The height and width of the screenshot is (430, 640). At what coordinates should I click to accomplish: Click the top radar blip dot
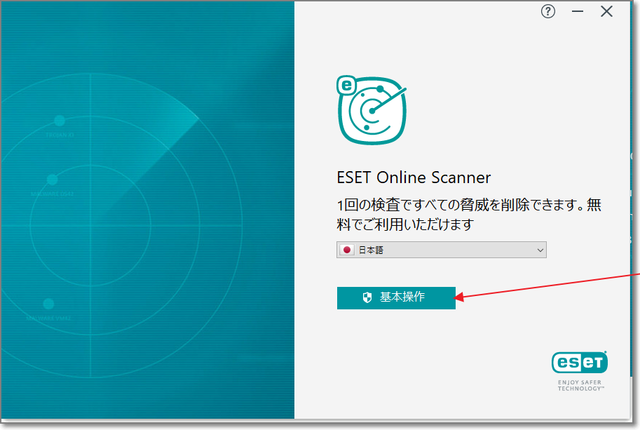click(59, 121)
